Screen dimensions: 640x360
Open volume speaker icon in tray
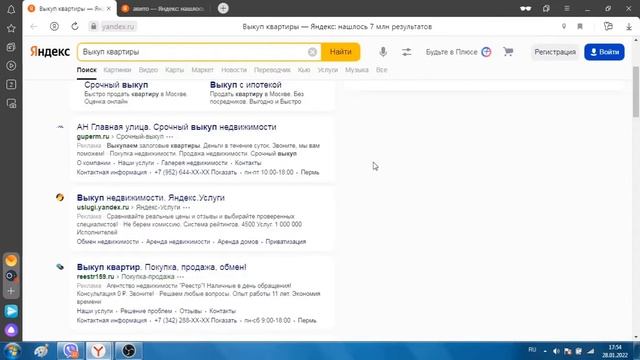click(x=556, y=351)
